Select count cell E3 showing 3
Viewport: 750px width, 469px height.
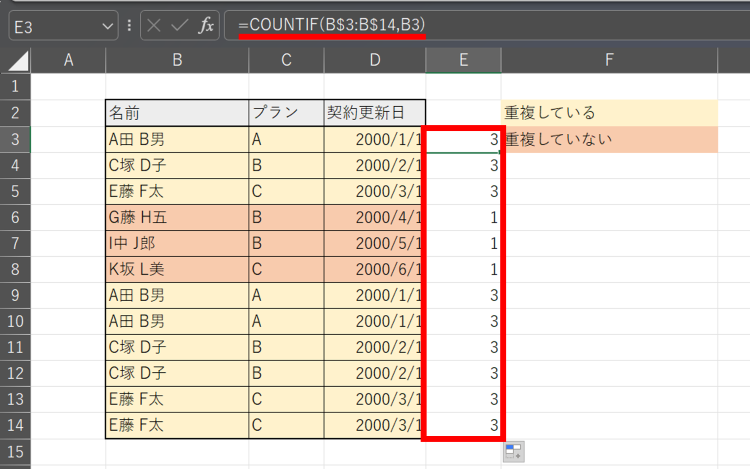coord(463,139)
